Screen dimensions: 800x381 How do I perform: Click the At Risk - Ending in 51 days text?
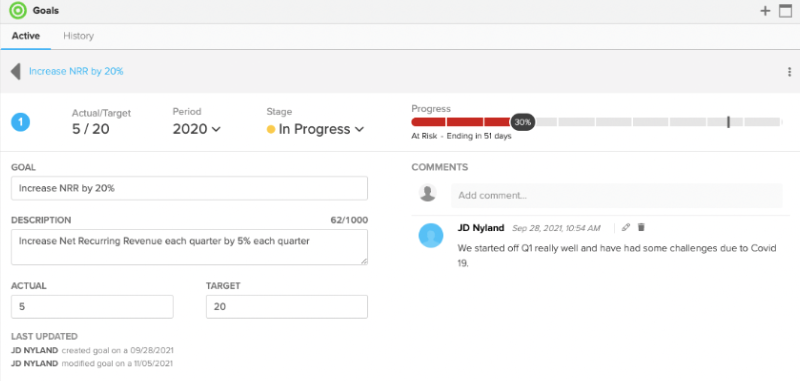click(x=461, y=136)
